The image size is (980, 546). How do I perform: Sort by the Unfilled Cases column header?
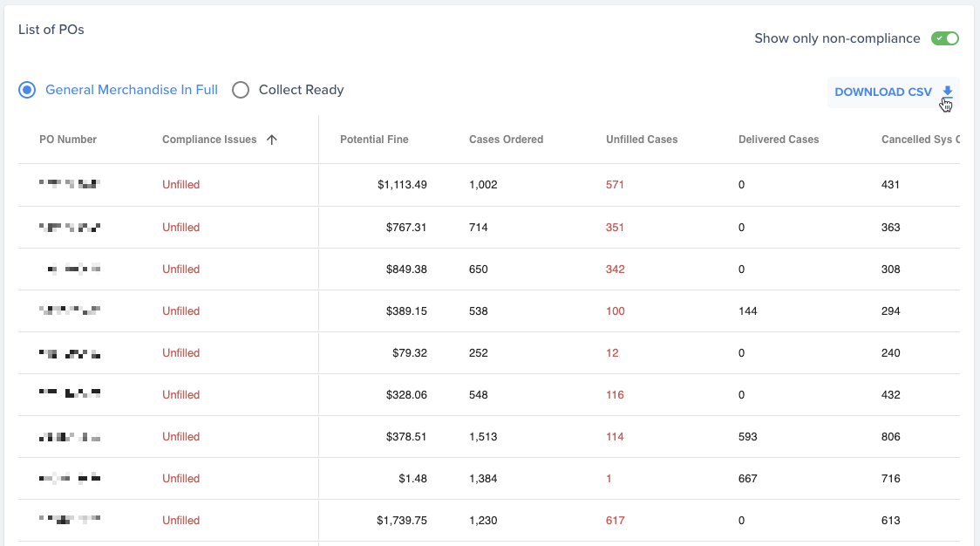tap(642, 140)
